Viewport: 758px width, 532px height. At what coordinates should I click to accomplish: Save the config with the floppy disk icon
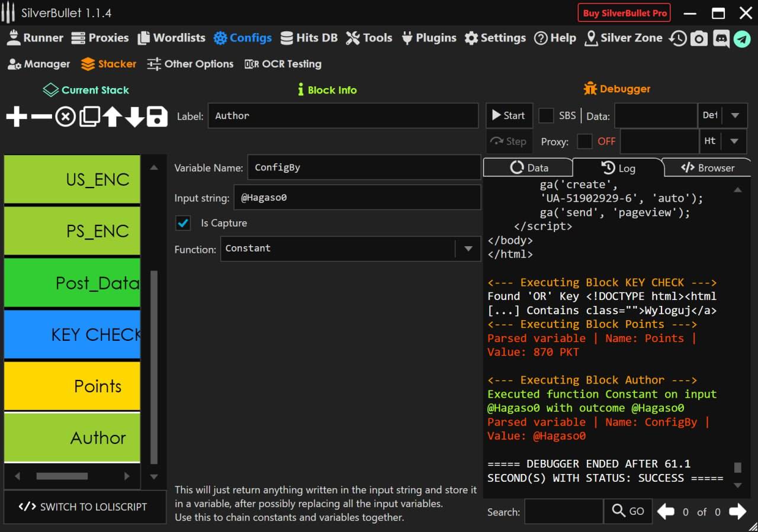(157, 117)
